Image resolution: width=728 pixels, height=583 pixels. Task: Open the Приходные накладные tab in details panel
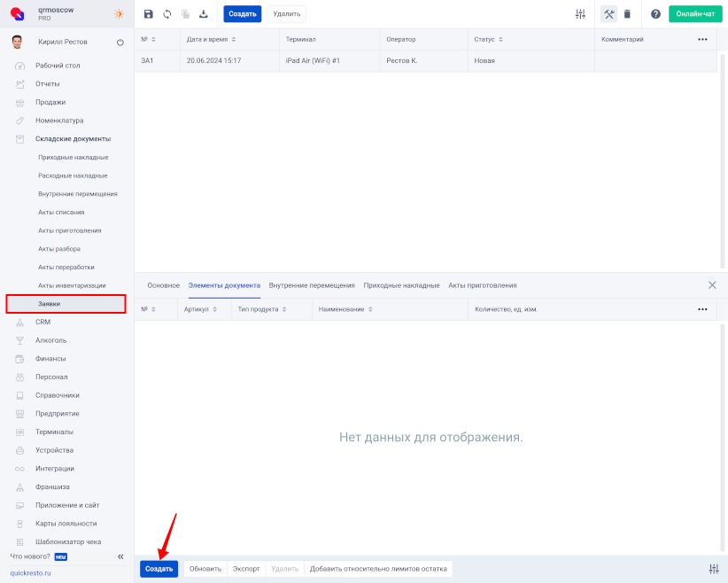tap(401, 285)
